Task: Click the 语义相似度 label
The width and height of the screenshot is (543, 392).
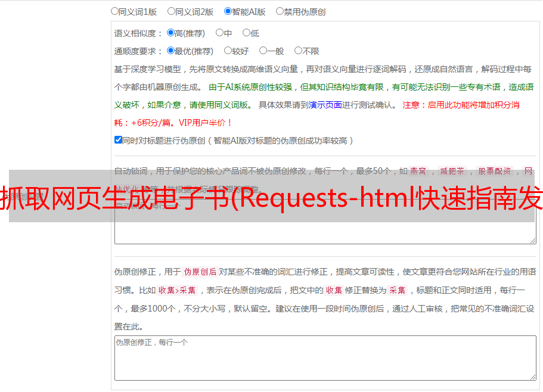Action: tap(135, 33)
